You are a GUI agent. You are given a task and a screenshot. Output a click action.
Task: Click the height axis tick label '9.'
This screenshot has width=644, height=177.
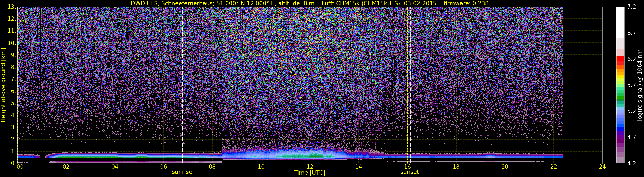(13, 55)
